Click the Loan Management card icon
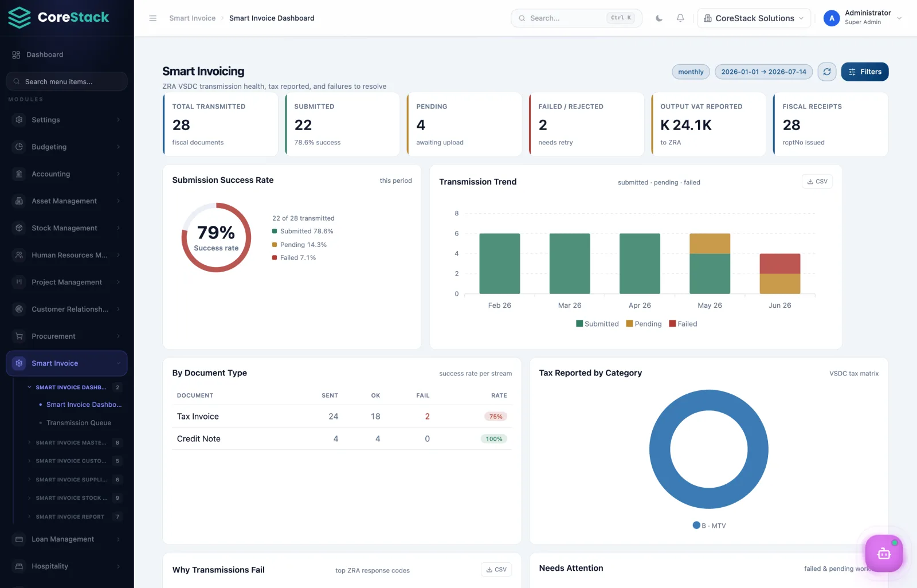 pyautogui.click(x=19, y=539)
